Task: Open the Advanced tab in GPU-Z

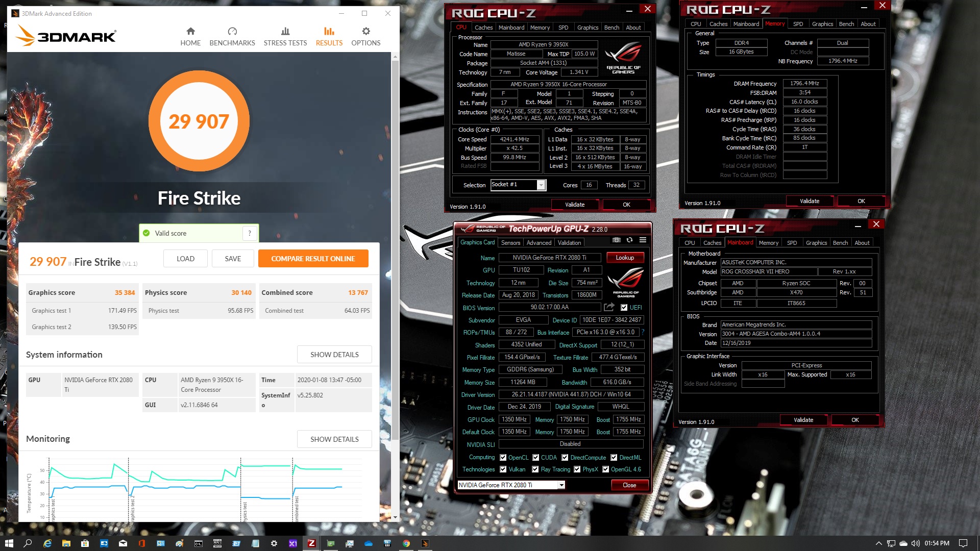Action: click(539, 243)
